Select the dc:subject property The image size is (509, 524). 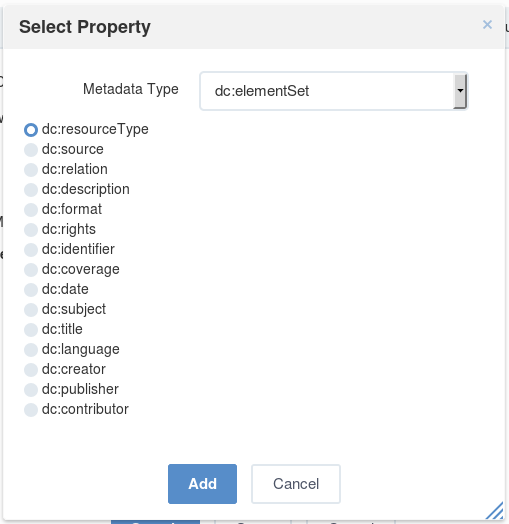(31, 310)
